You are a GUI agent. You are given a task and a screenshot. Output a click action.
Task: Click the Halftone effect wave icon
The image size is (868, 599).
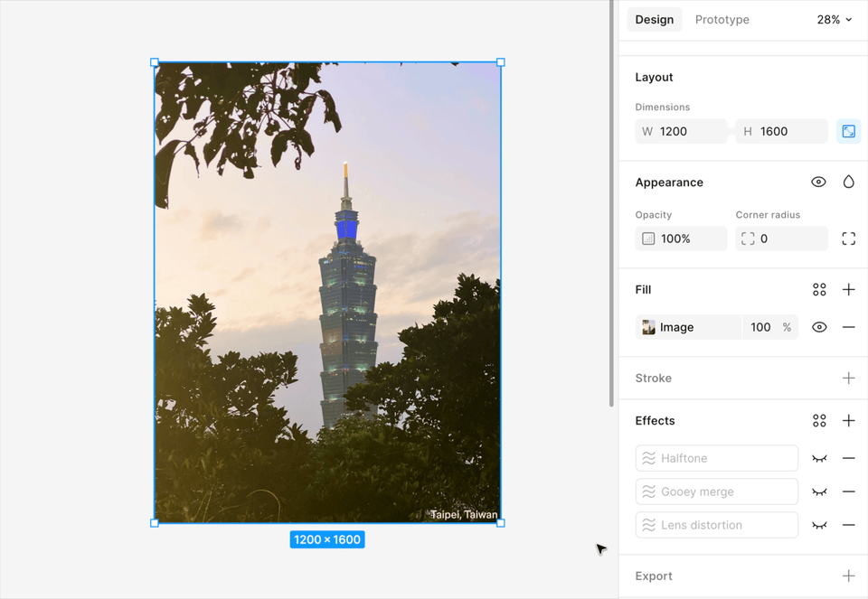(x=649, y=458)
